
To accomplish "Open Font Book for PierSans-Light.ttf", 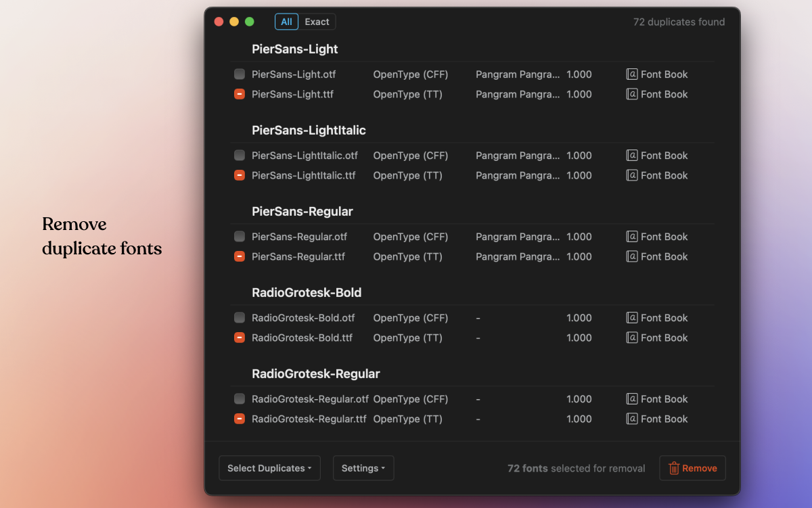I will 631,94.
